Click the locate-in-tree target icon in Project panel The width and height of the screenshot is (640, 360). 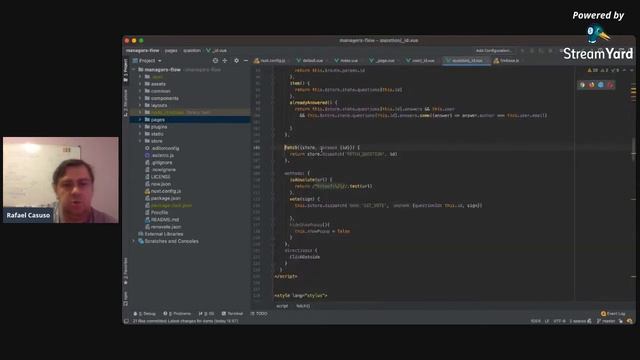click(215, 60)
